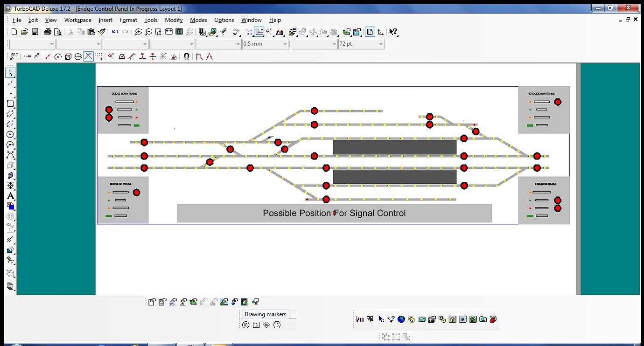Click the color swatch in Drawing markers toolbar

[x=244, y=302]
